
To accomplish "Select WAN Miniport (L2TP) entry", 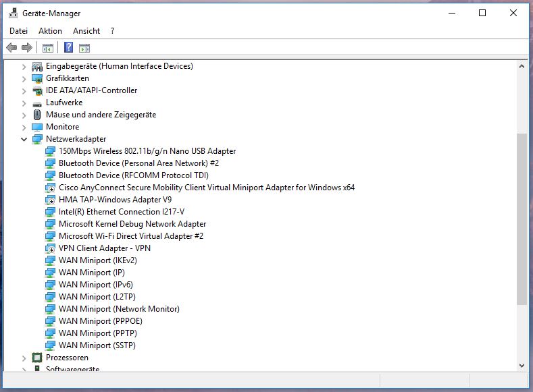I will click(x=97, y=297).
